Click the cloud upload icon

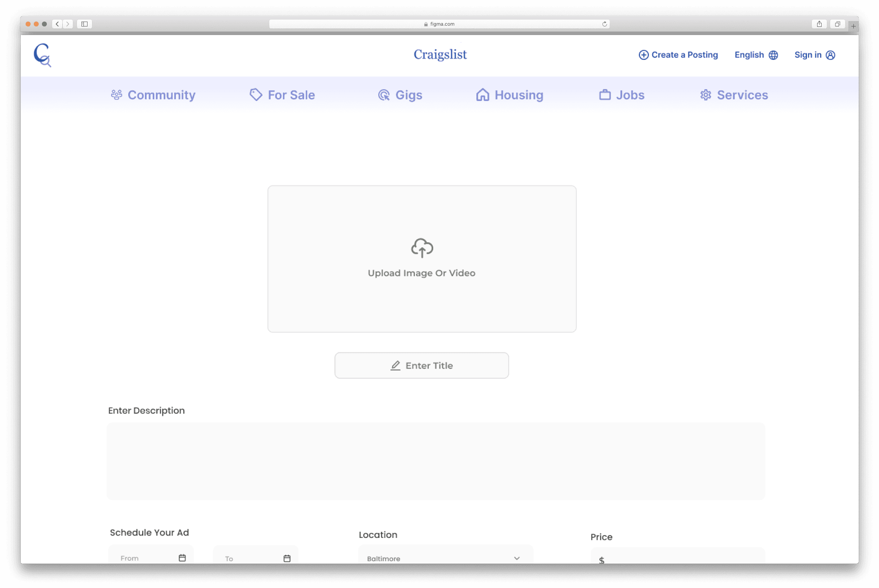[x=422, y=248]
